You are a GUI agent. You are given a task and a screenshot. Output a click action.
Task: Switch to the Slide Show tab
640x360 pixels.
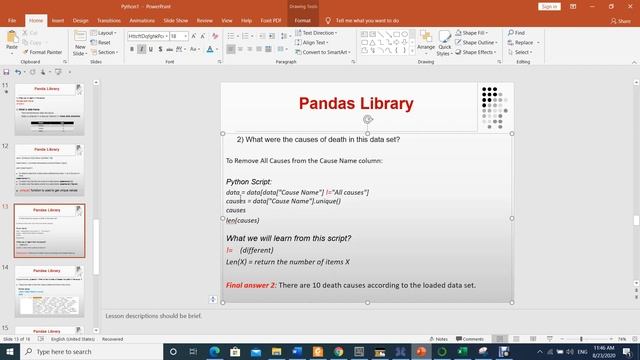coord(176,20)
